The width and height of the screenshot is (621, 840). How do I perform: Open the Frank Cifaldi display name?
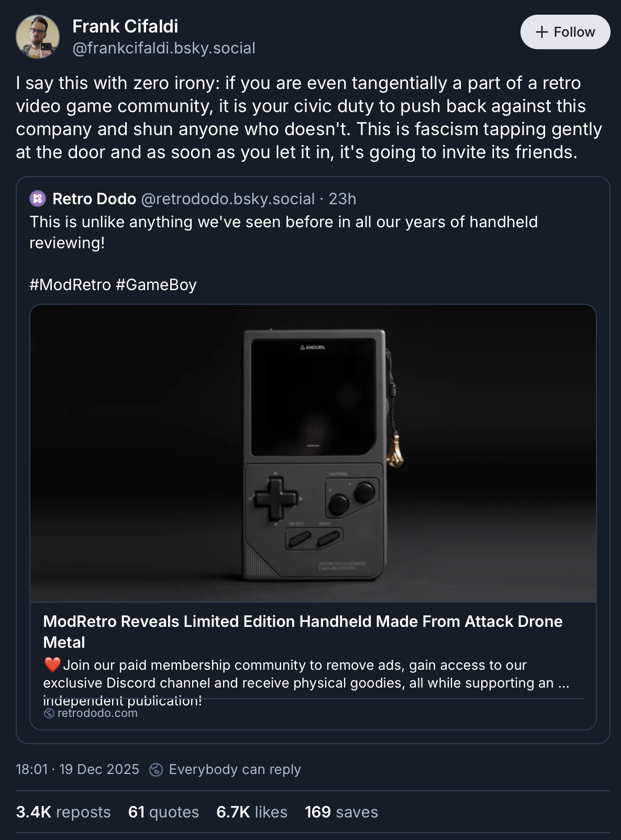pos(125,26)
